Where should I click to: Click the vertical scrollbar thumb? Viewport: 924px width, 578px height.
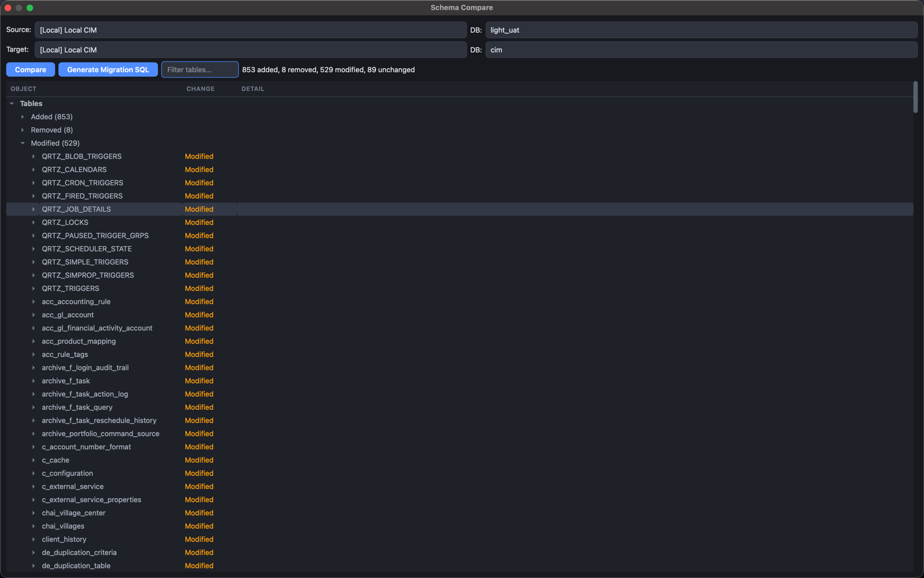915,97
